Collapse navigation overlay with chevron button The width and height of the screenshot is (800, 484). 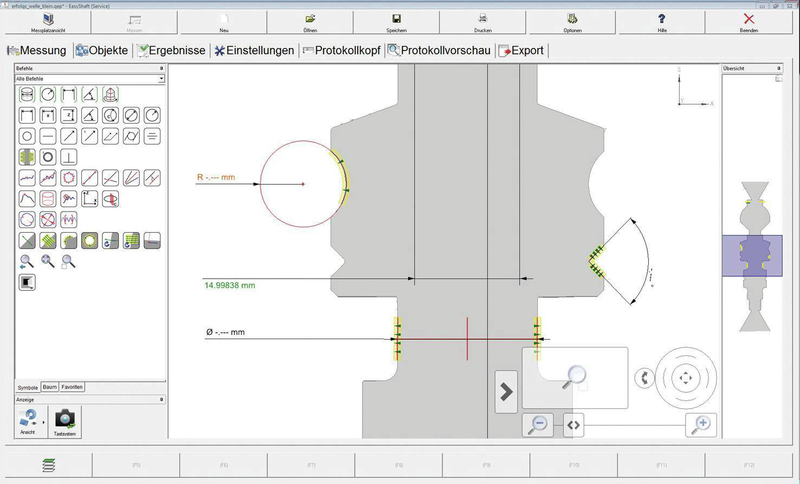pos(507,392)
